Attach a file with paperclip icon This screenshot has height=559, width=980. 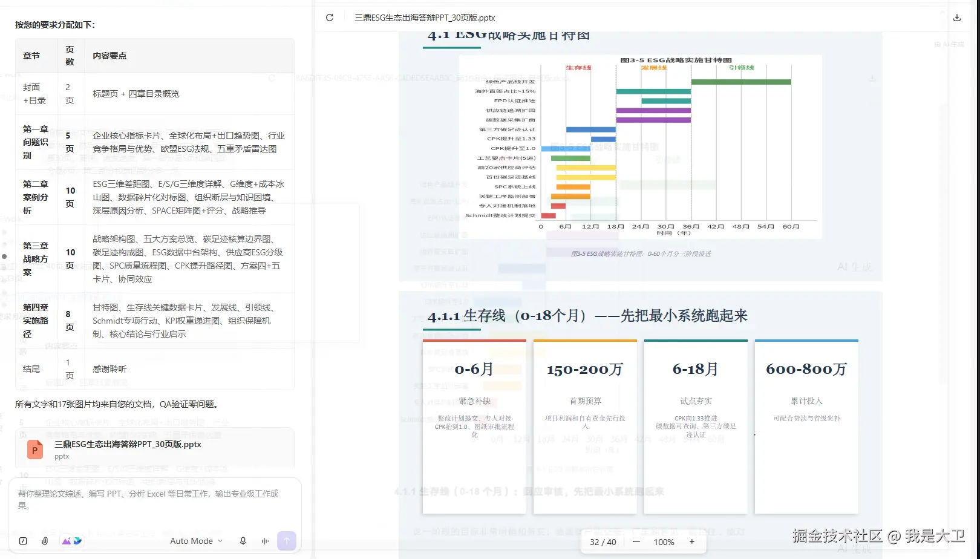[45, 541]
